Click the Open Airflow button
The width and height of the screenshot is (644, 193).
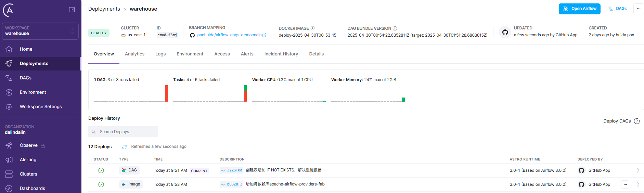point(579,9)
